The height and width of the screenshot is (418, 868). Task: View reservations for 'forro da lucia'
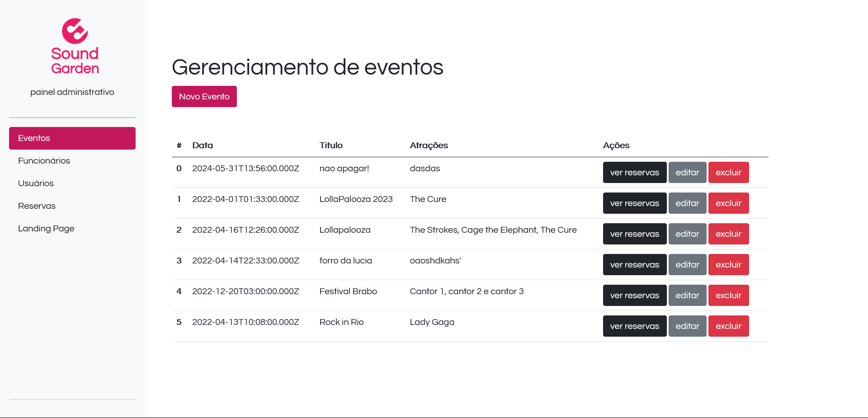[x=635, y=264]
